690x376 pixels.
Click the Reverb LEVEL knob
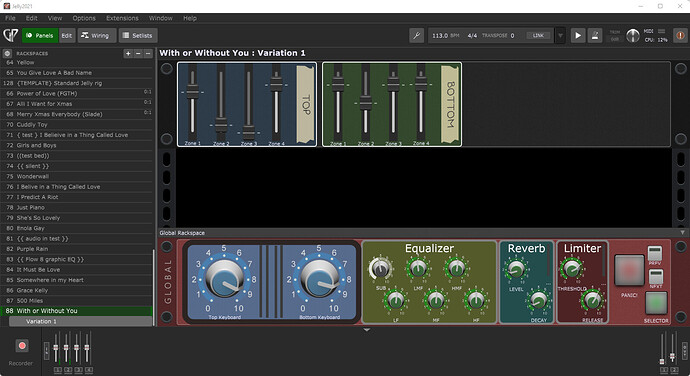pos(516,269)
